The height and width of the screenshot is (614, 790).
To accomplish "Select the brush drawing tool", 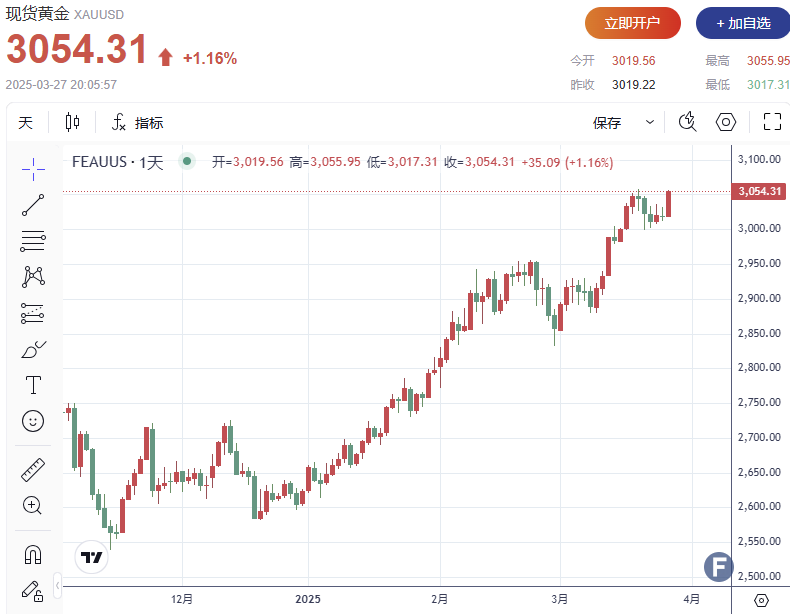I will click(x=33, y=349).
